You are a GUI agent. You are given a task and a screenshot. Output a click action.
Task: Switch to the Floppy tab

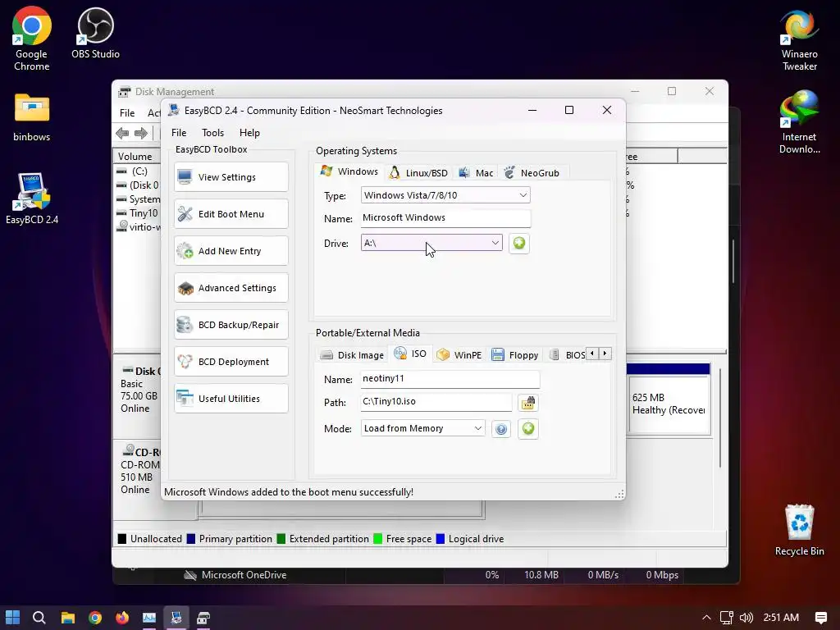coord(515,355)
